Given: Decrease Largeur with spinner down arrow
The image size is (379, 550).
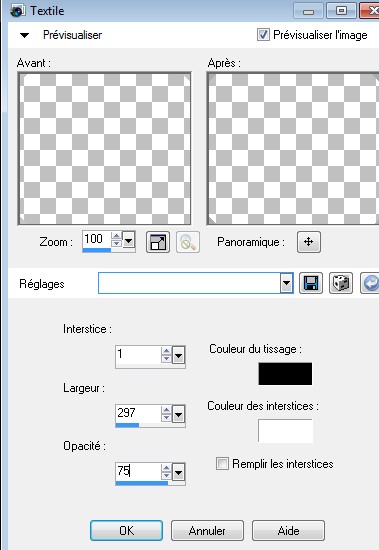Looking at the screenshot, I should pyautogui.click(x=166, y=418).
